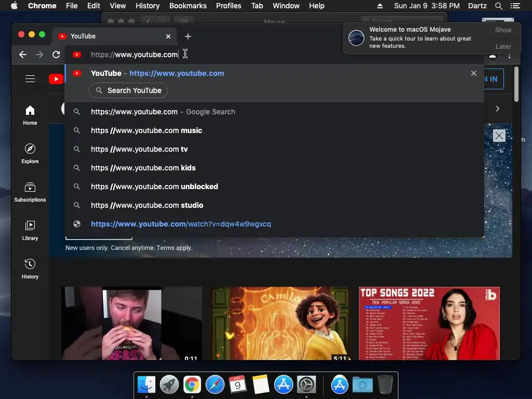This screenshot has height=399, width=532.
Task: Select the 'youtube.com music' suggestion
Action: coord(274,130)
